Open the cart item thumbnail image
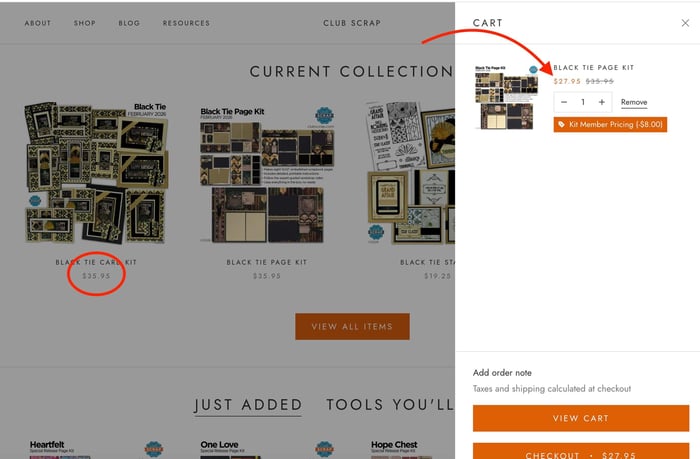 click(x=507, y=98)
